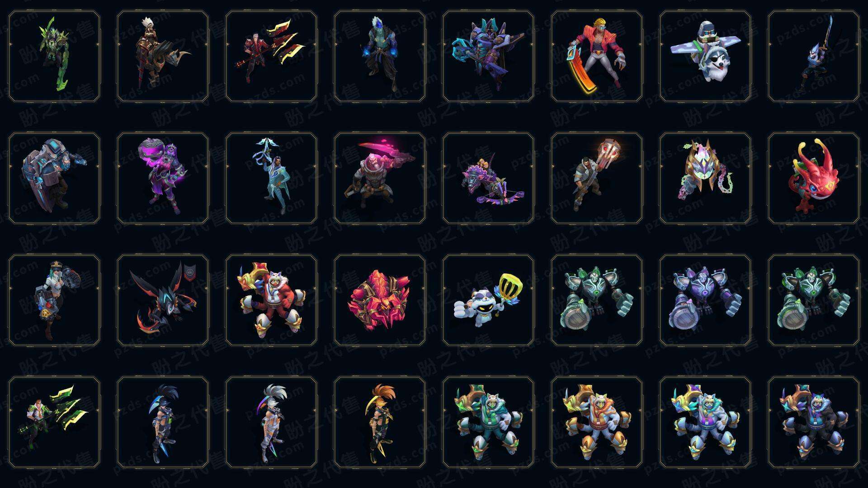Viewport: 868px width, 488px height.
Task: Select the green-suited man with floating blades
Action: (x=54, y=422)
